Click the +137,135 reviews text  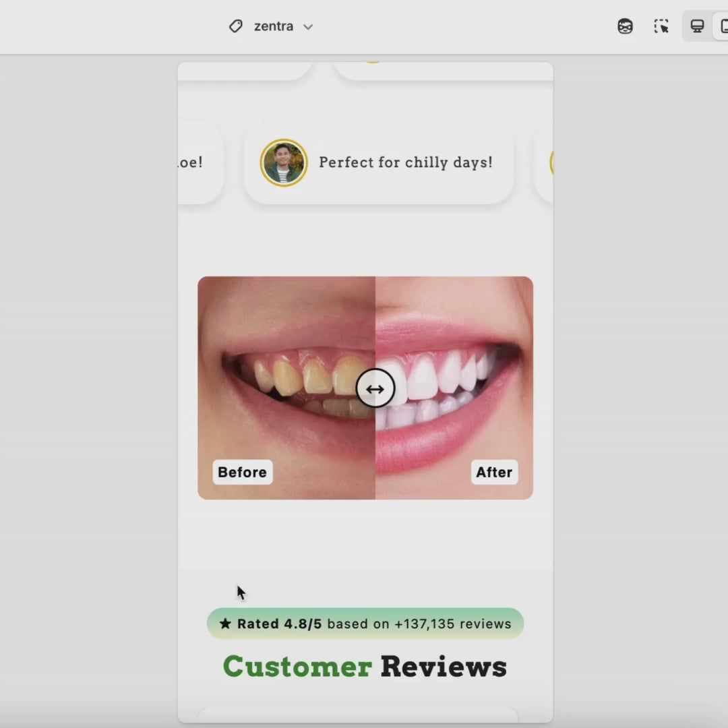(x=452, y=624)
